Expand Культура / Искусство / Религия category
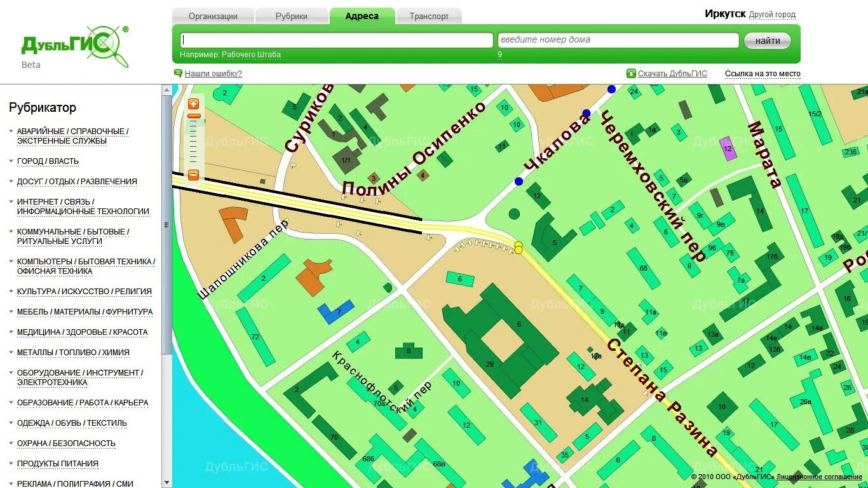The width and height of the screenshot is (868, 488). point(85,292)
